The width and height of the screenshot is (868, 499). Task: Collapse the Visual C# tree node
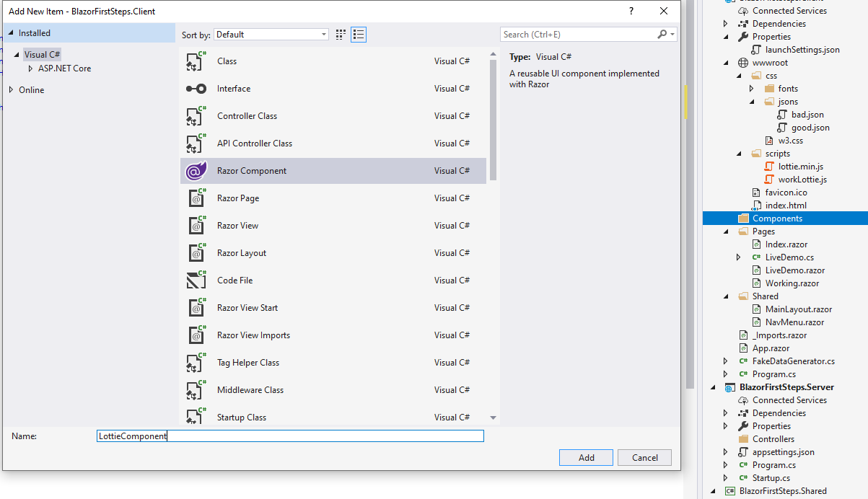(17, 55)
